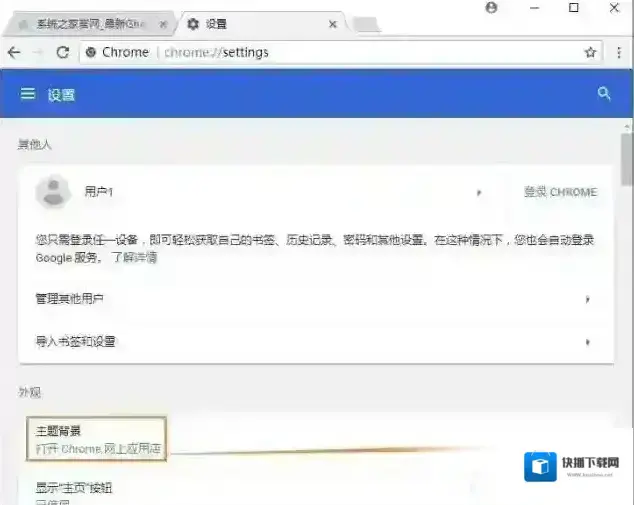Open the Chrome three-dot menu
The height and width of the screenshot is (505, 634).
pos(619,52)
